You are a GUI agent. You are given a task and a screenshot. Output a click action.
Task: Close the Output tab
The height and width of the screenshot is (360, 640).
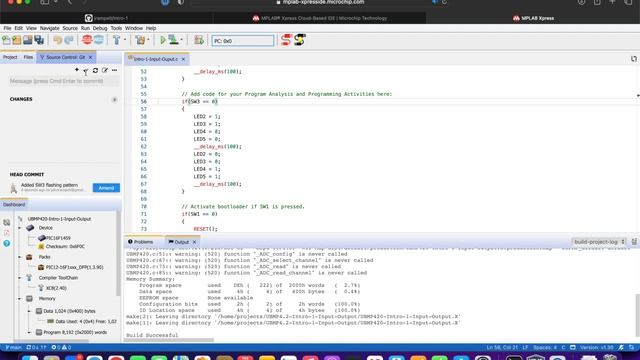(194, 242)
